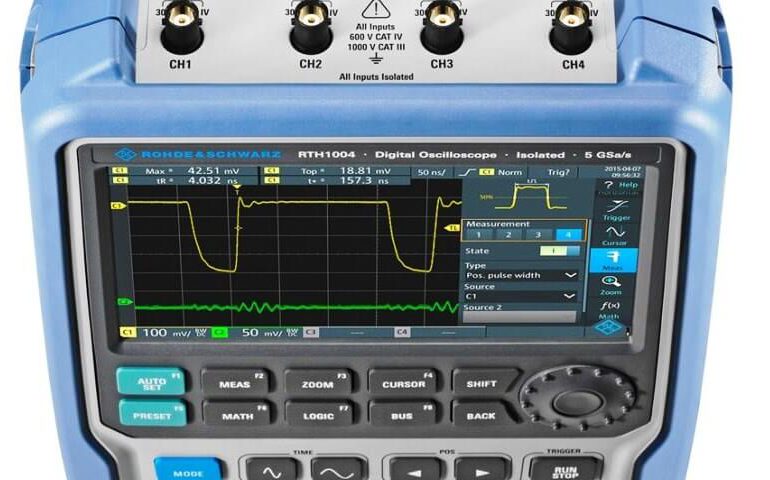Tap the C1 100 mV/ channel label
This screenshot has height=480, width=770.
click(x=164, y=333)
